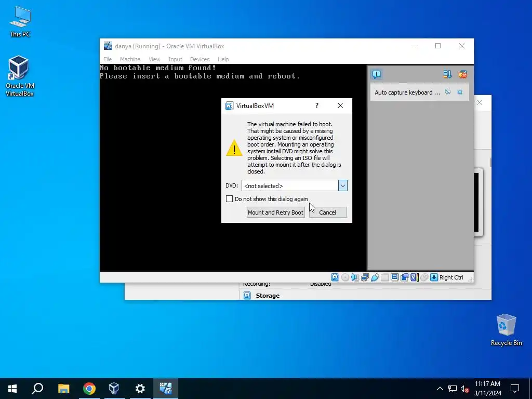Image resolution: width=532 pixels, height=399 pixels.
Task: Click VirtualBox Manager cube icon on taskbar
Action: pos(114,389)
